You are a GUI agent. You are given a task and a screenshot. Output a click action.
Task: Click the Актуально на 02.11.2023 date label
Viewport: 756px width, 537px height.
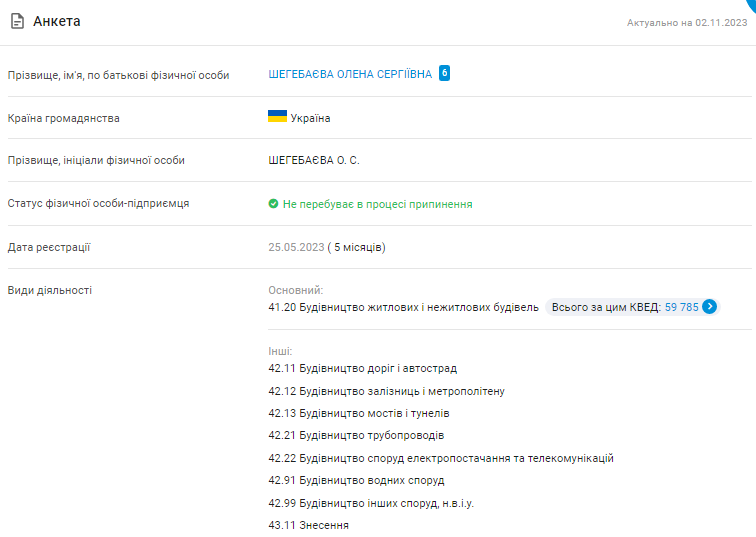pos(686,22)
